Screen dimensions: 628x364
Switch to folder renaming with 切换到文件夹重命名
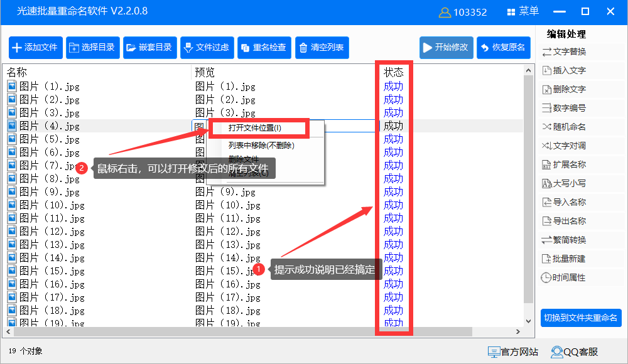pyautogui.click(x=581, y=318)
